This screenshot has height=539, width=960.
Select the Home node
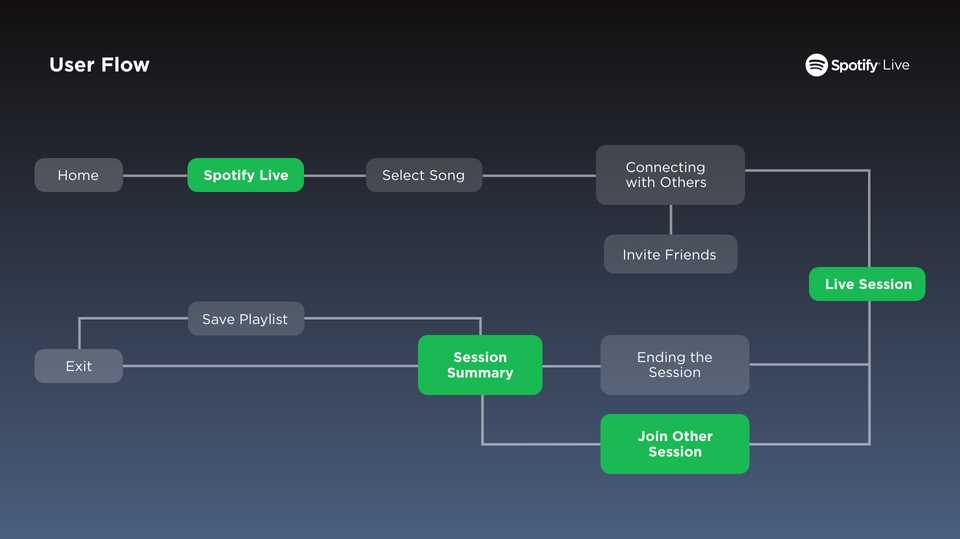point(78,175)
